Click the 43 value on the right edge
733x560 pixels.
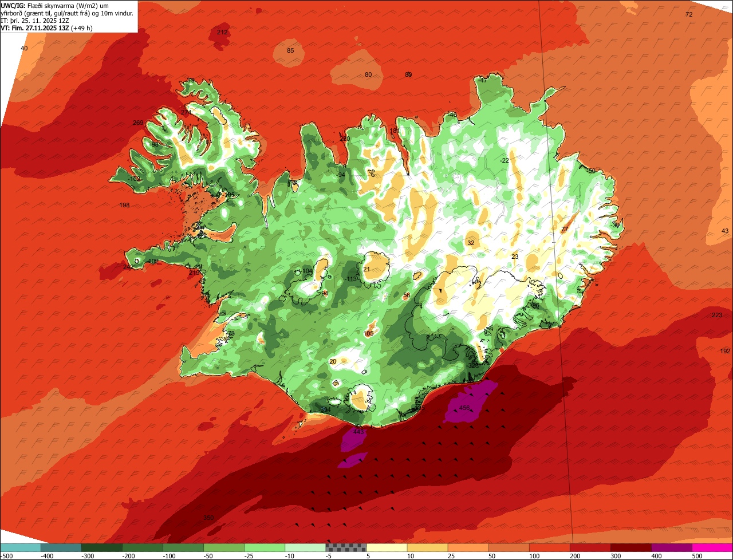click(725, 231)
